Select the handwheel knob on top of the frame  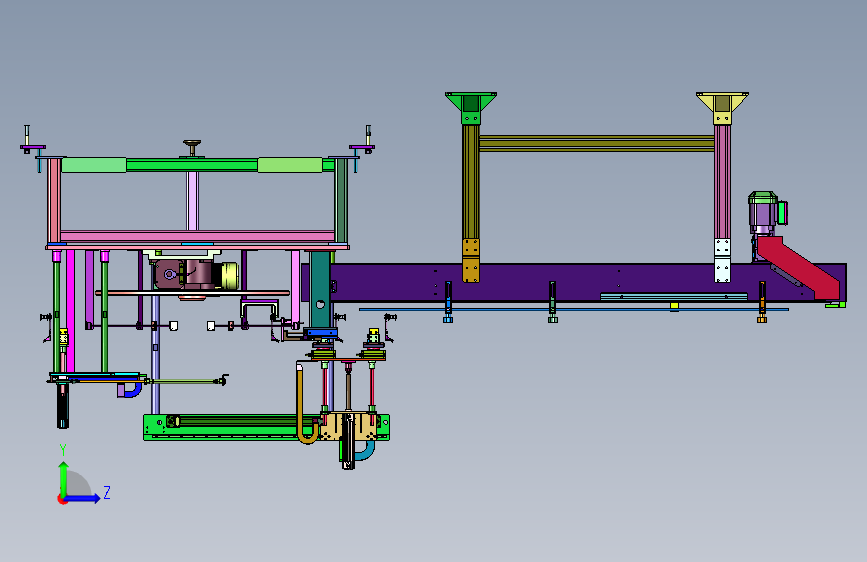pyautogui.click(x=192, y=148)
